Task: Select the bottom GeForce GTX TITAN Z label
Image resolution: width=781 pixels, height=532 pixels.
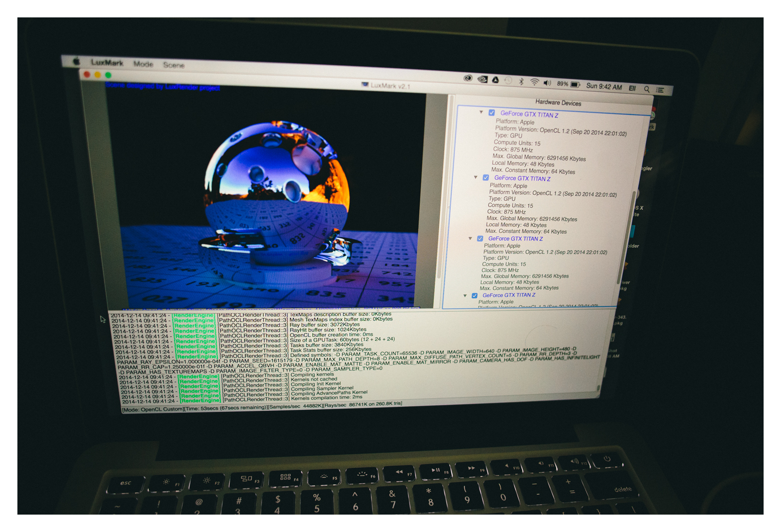Action: [509, 295]
